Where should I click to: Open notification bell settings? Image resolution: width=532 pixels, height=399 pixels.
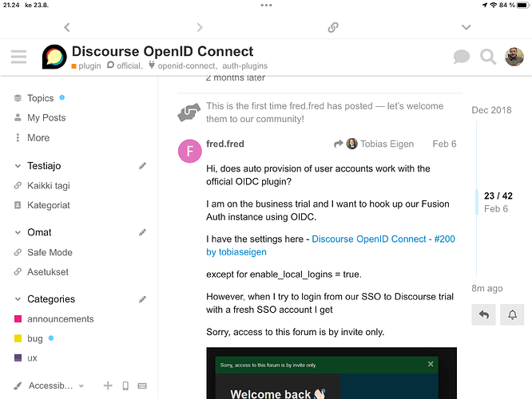pos(512,314)
